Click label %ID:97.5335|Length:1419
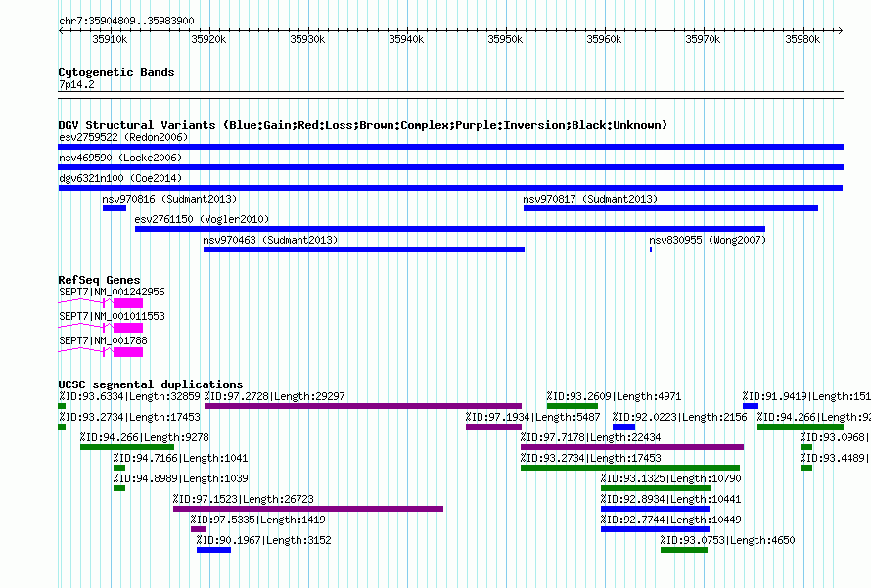This screenshot has height=588, width=871. point(257,520)
